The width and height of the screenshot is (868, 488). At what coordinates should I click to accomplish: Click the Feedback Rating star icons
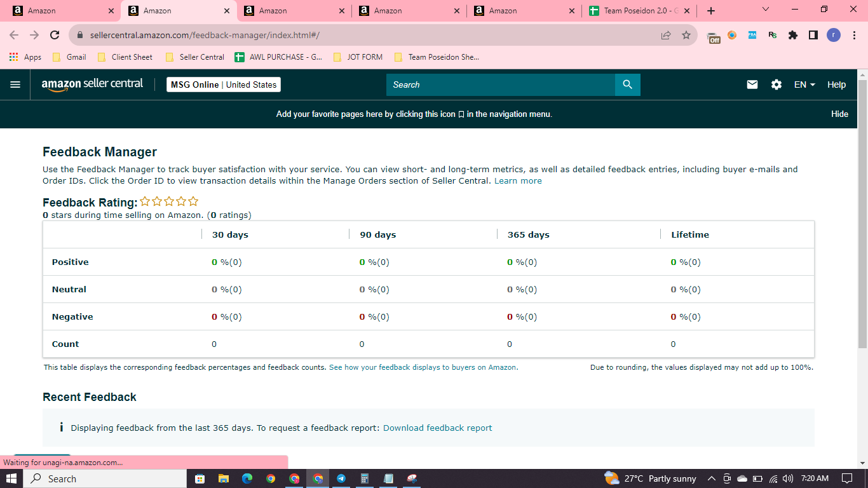click(x=169, y=201)
